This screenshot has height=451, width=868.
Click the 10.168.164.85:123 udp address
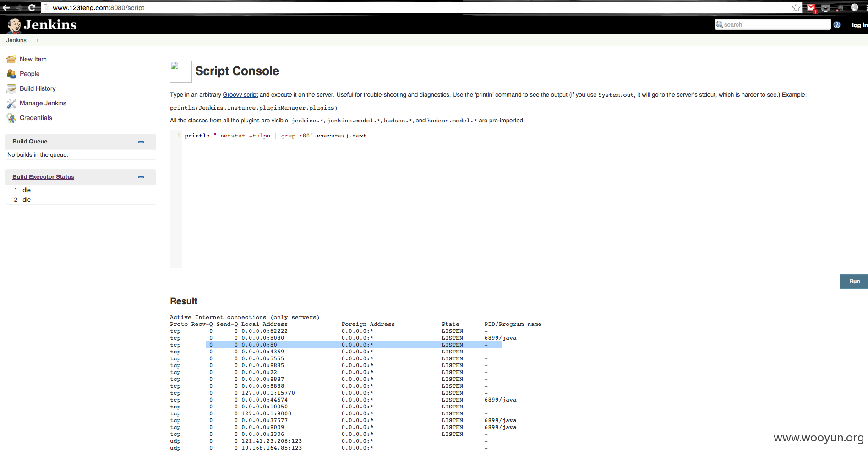[272, 448]
